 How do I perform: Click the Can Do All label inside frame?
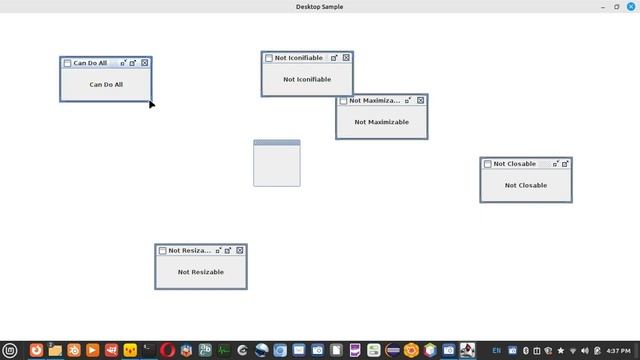point(106,84)
